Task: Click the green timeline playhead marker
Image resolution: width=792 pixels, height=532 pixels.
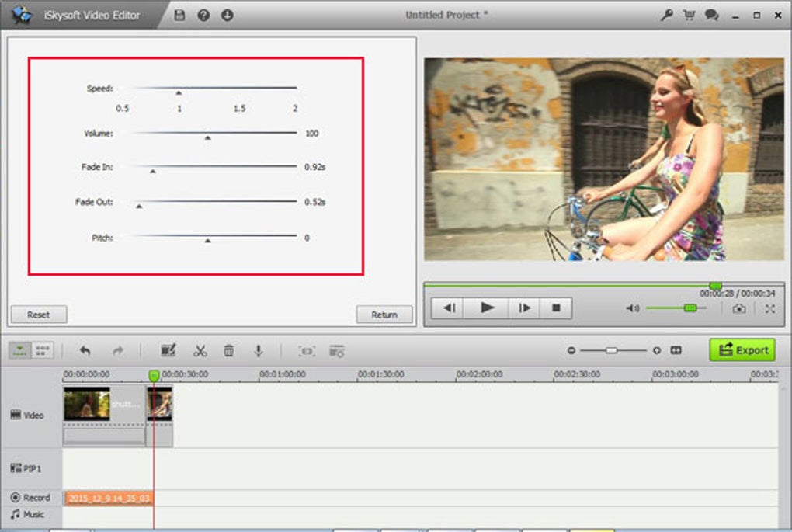Action: (x=154, y=375)
